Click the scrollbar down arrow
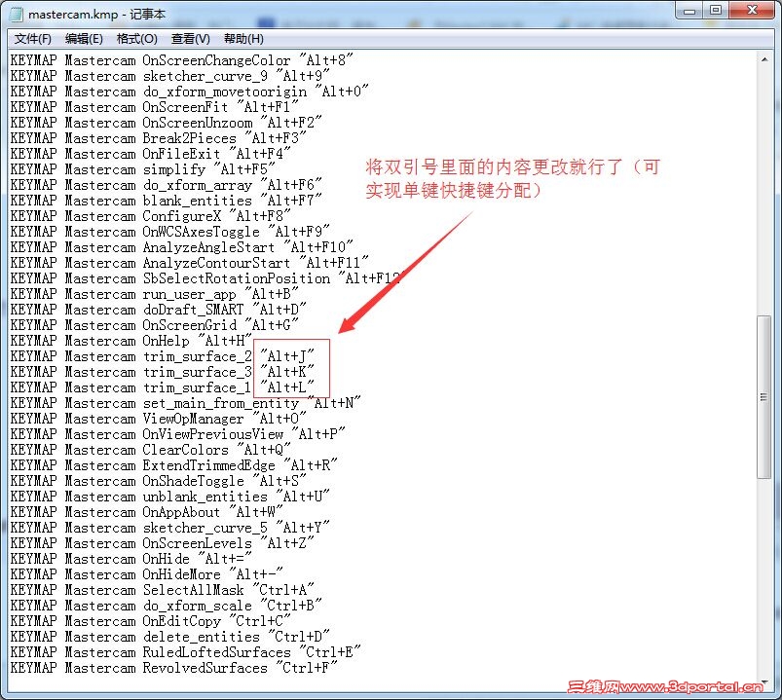This screenshot has height=700, width=782. 764,682
